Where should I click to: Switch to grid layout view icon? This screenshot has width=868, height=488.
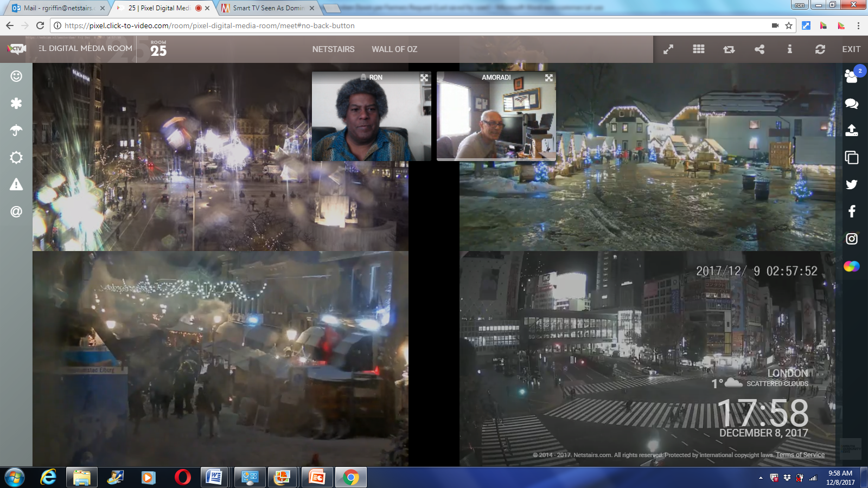[699, 49]
